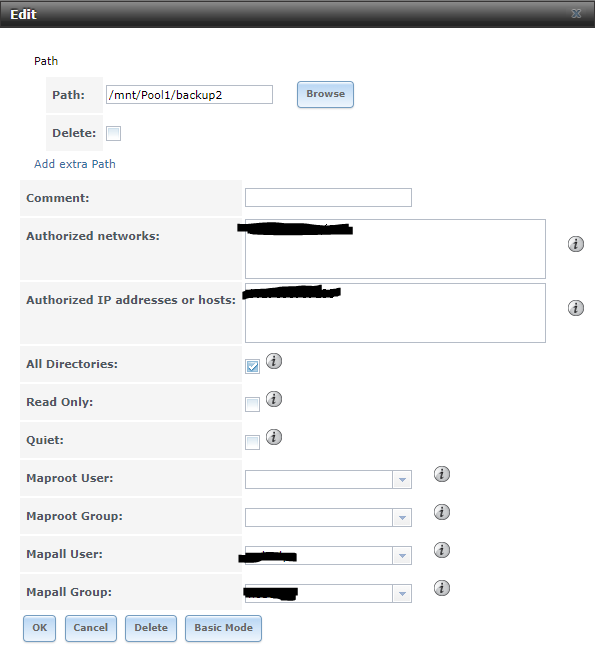Show info for Read Only option

(x=274, y=399)
